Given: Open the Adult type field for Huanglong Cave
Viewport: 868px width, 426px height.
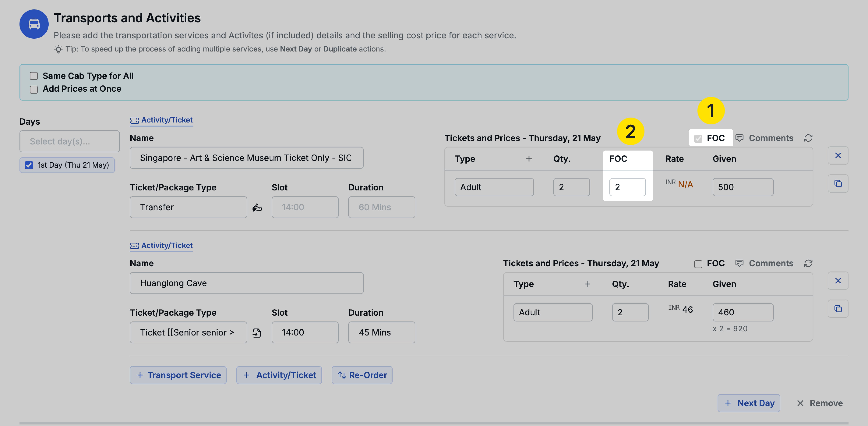Looking at the screenshot, I should (x=553, y=312).
